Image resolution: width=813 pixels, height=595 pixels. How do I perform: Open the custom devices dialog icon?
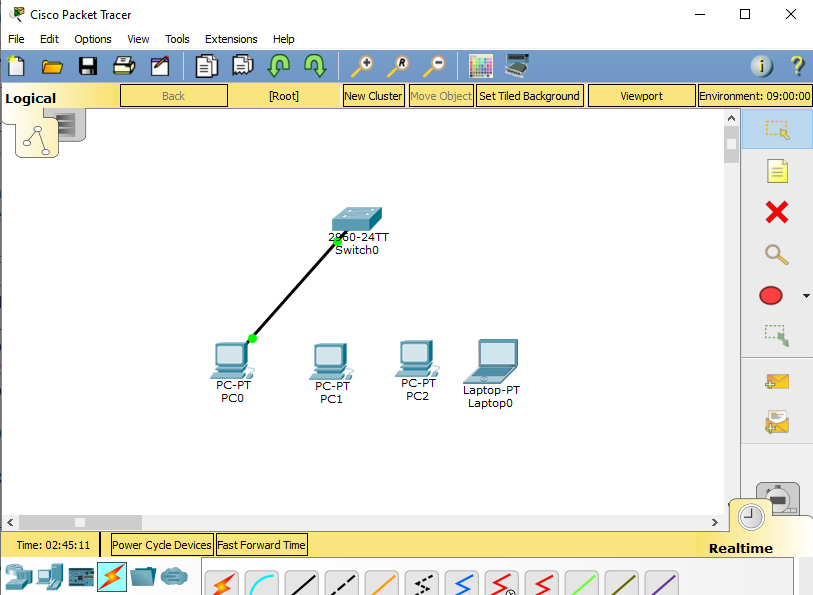click(517, 65)
